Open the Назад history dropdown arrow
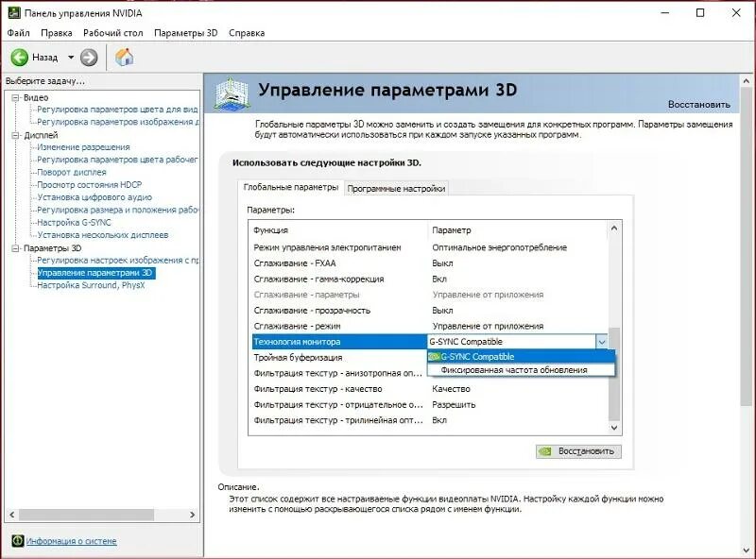This screenshot has width=756, height=559. [71, 58]
